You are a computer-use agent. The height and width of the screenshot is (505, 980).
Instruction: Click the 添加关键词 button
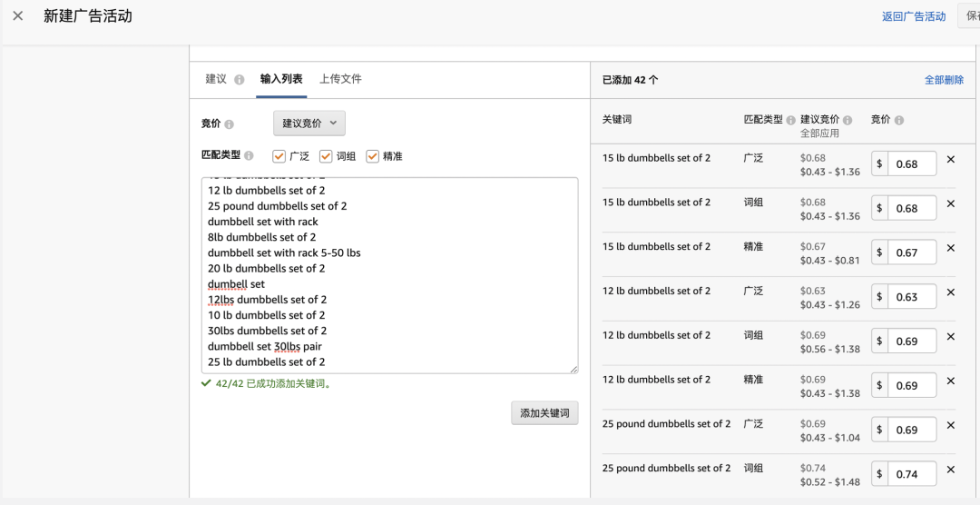(544, 413)
